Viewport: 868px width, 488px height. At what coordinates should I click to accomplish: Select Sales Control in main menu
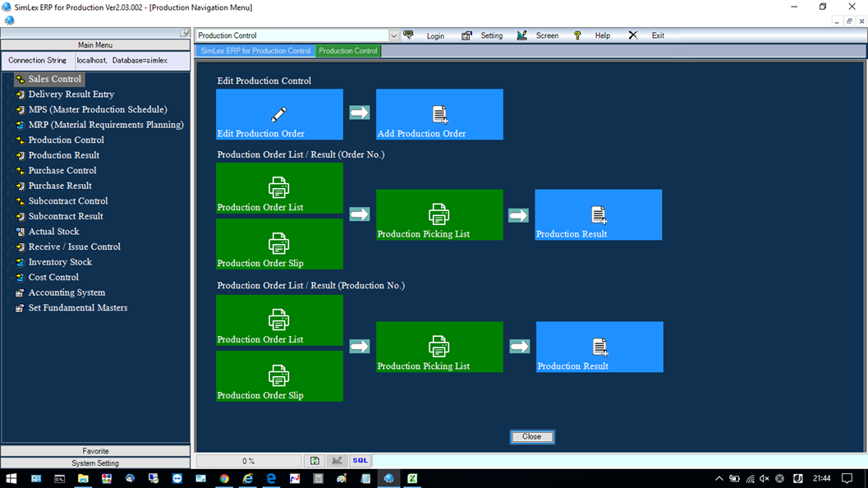[54, 79]
